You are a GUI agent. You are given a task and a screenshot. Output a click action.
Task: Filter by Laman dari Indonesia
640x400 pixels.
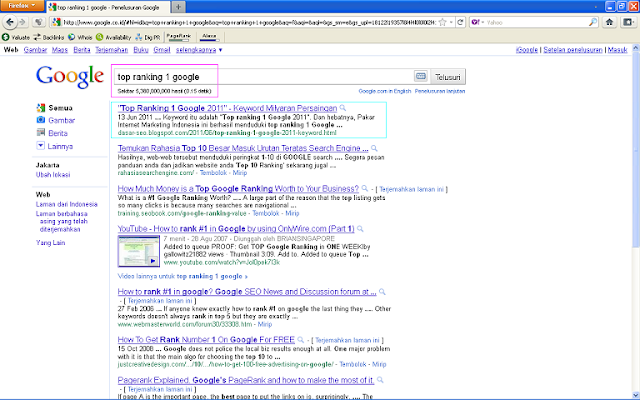[67, 204]
